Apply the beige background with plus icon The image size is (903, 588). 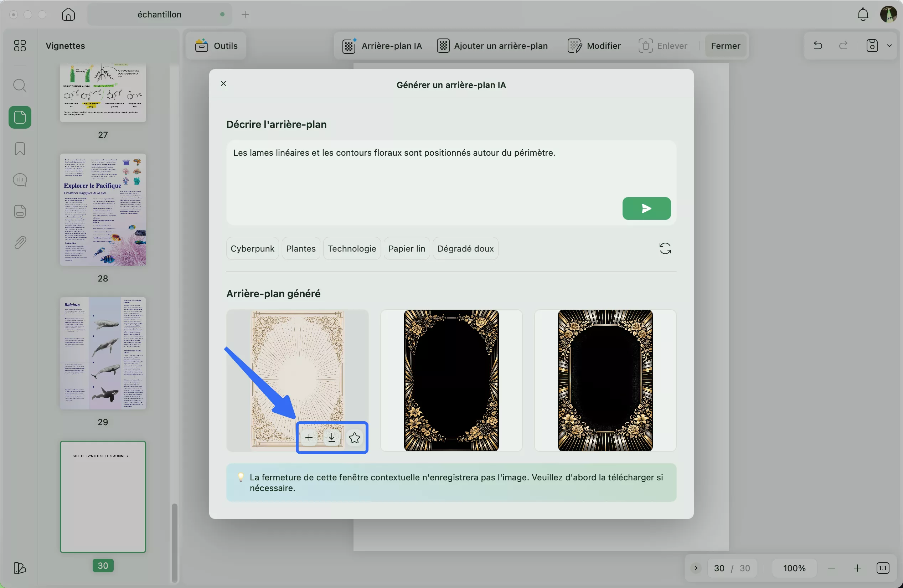[x=309, y=437]
